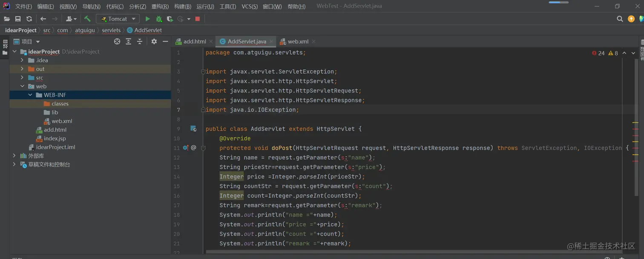Expand the .idea folder
The height and width of the screenshot is (259, 644).
coord(22,60)
